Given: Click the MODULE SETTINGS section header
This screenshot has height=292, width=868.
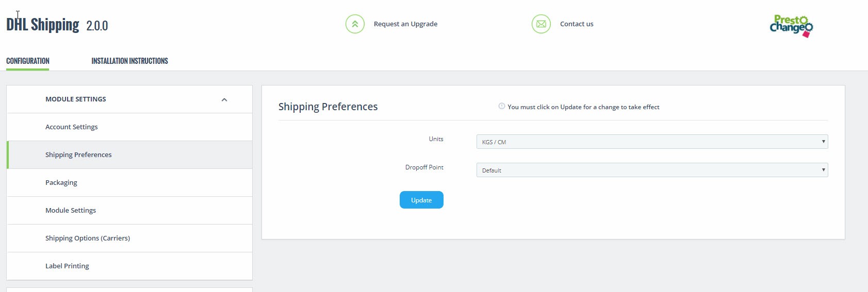Looking at the screenshot, I should (x=76, y=99).
